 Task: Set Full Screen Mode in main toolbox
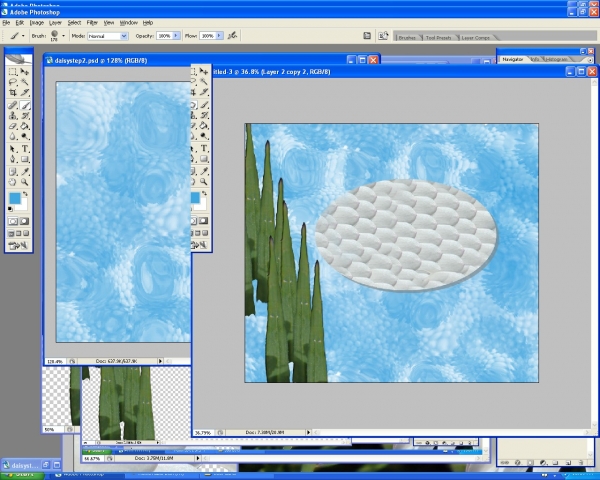[26, 233]
